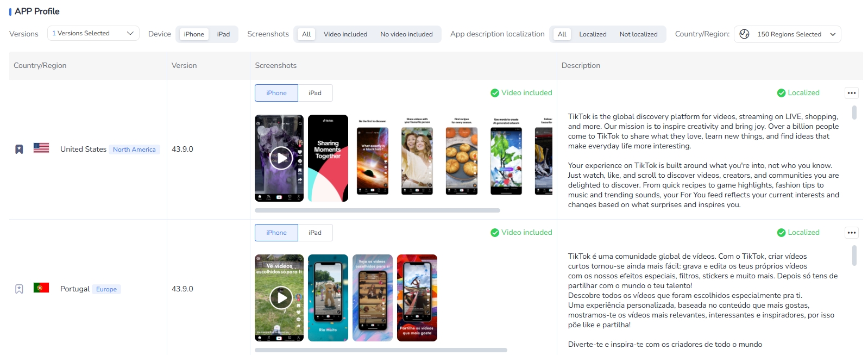Click the United States Localized checkmark icon
The height and width of the screenshot is (355, 868).
tap(781, 93)
